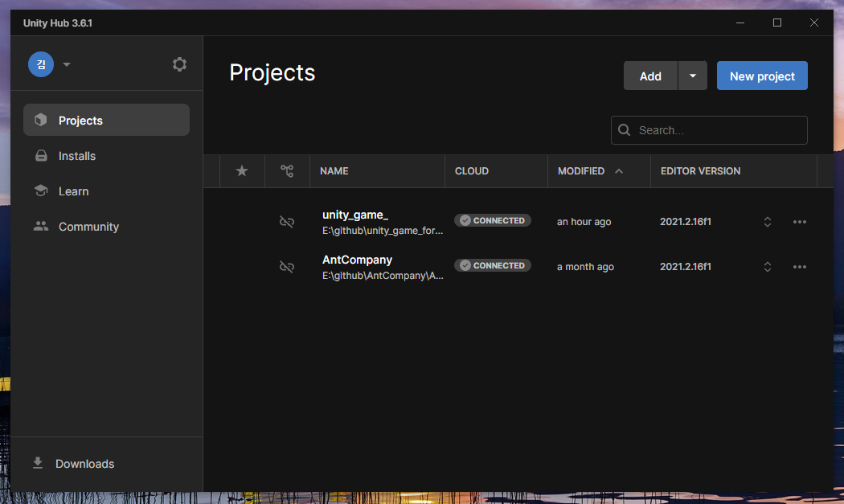Go to the Learn section
The image size is (844, 504).
click(106, 191)
